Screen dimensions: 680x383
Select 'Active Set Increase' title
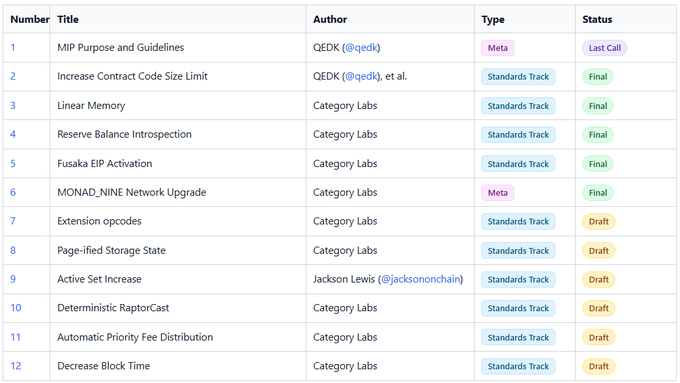99,279
